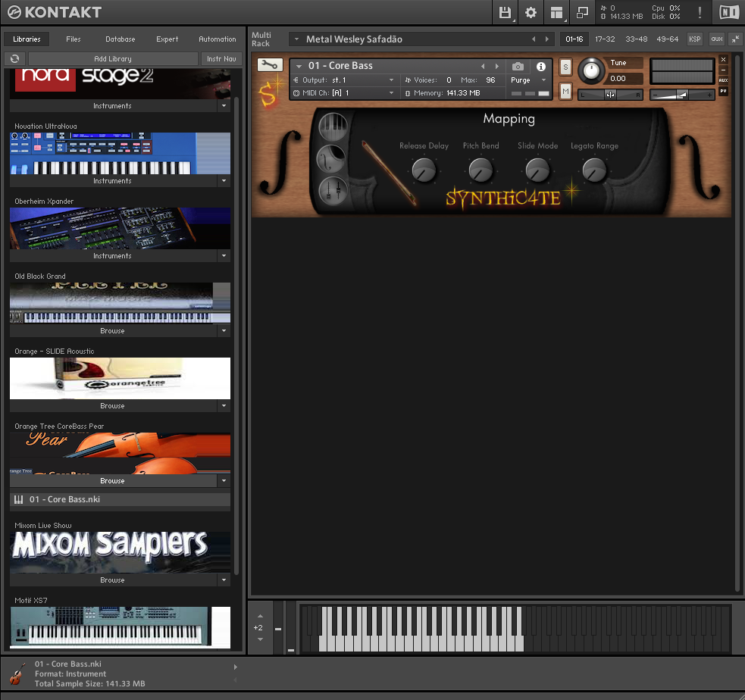Expand the Novation UltraNova library dropdown arrow

pyautogui.click(x=224, y=180)
